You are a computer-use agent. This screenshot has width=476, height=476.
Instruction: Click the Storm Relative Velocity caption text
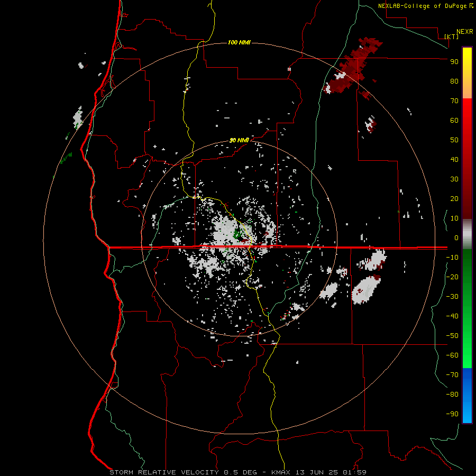coord(164,472)
